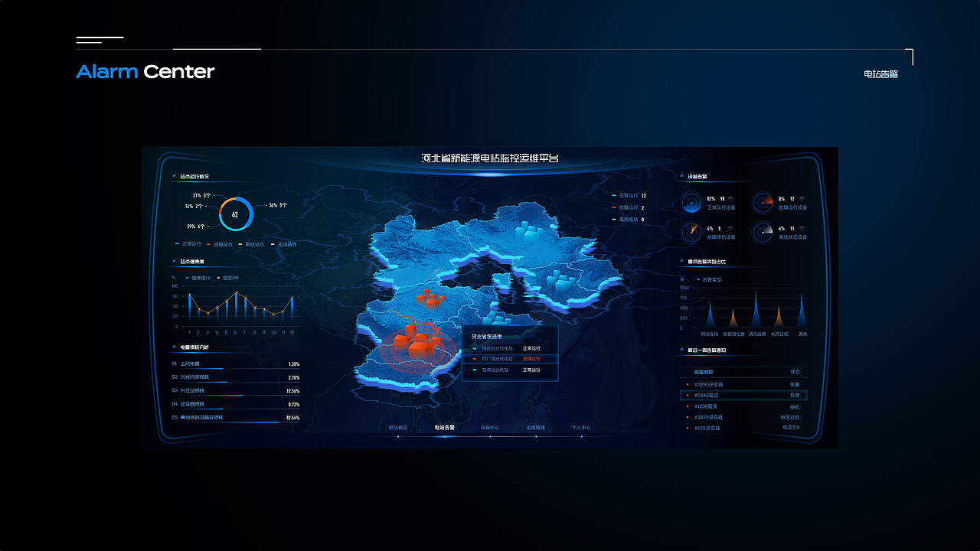
Task: Click the small orange station cluster on map
Action: click(430, 298)
